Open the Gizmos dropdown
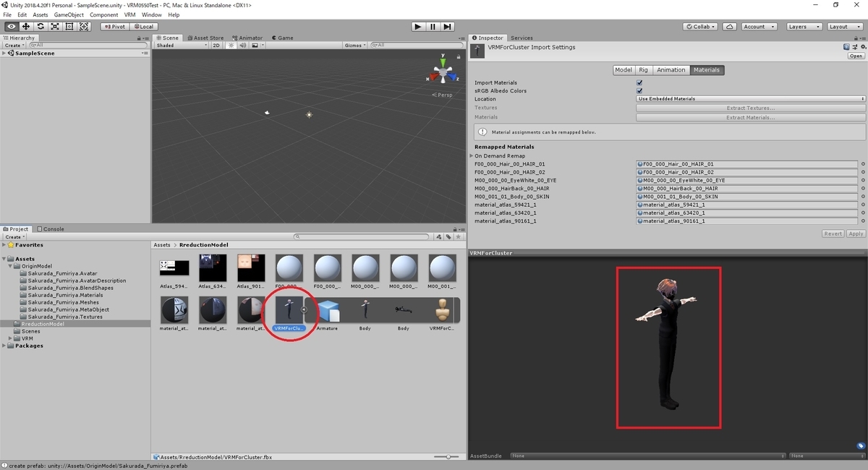Screen dimensions: 868x470 pyautogui.click(x=355, y=46)
